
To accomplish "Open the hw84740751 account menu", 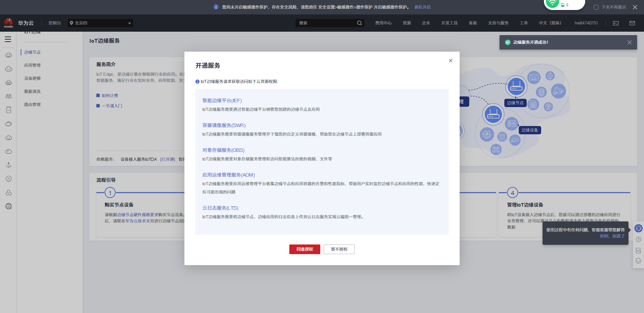I will point(586,23).
